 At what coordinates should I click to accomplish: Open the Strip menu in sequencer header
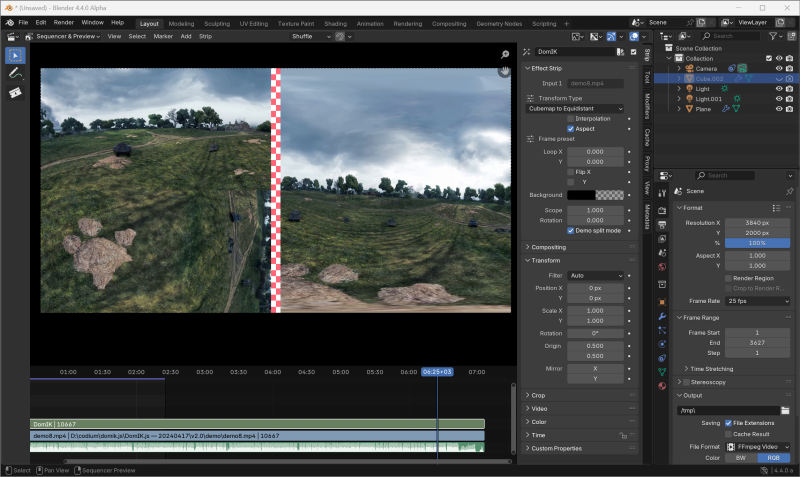pyautogui.click(x=205, y=37)
